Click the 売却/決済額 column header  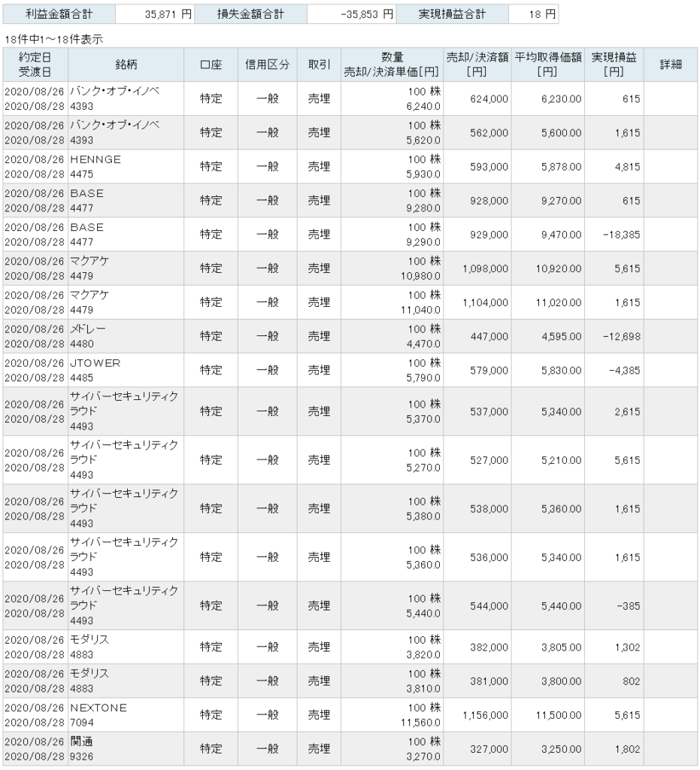[x=477, y=65]
